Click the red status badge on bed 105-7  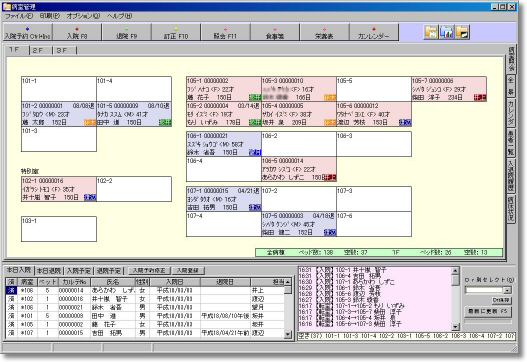coord(480,97)
